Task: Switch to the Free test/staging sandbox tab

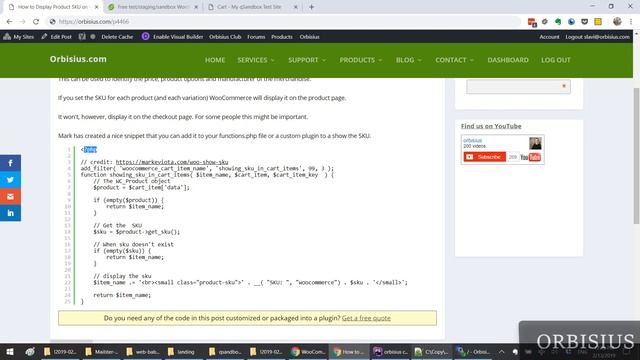Action: click(153, 7)
